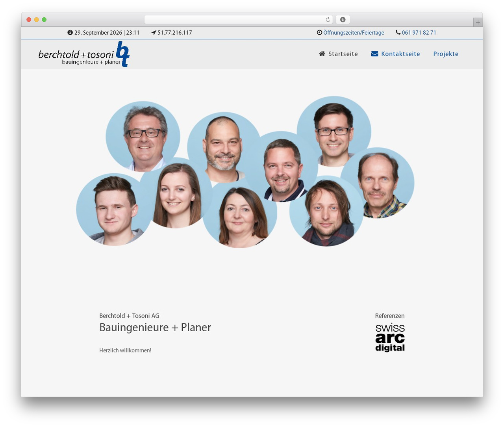Click the team group photo
The width and height of the screenshot is (504, 427).
[x=245, y=172]
